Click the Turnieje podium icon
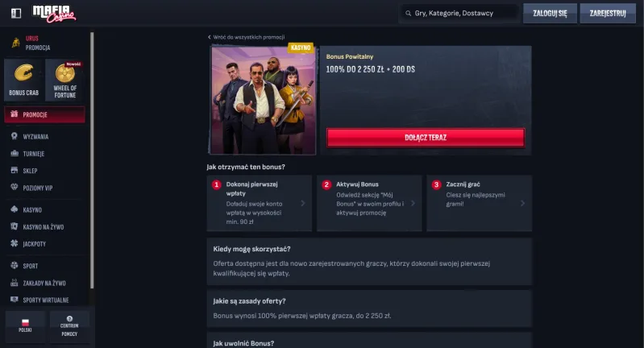Viewport: 644px width, 348px height. tap(15, 154)
